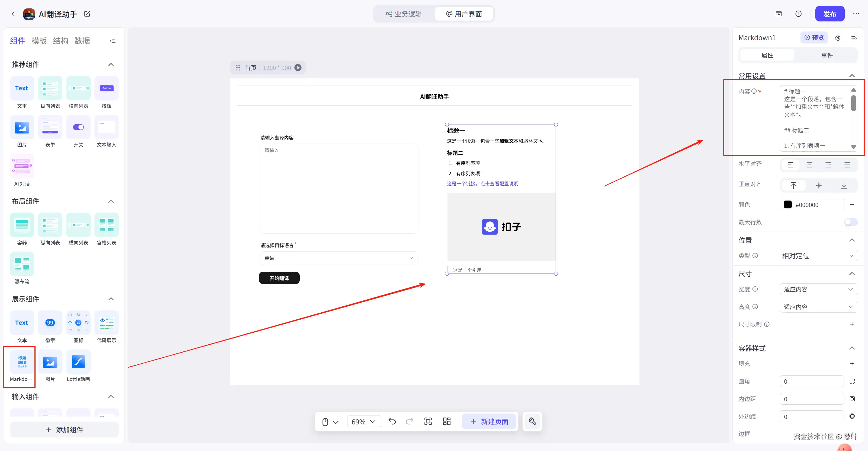868x451 pixels.
Task: Click the wrench debug tool icon
Action: point(532,421)
